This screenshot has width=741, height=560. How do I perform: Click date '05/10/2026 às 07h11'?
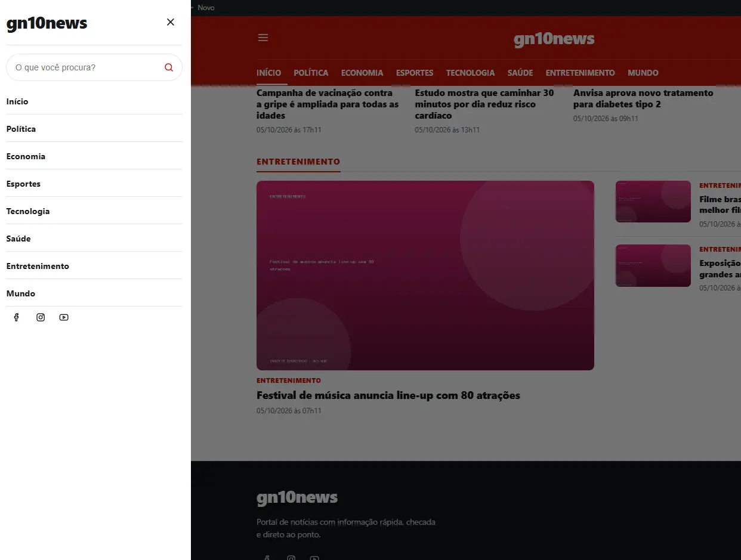pyautogui.click(x=289, y=411)
